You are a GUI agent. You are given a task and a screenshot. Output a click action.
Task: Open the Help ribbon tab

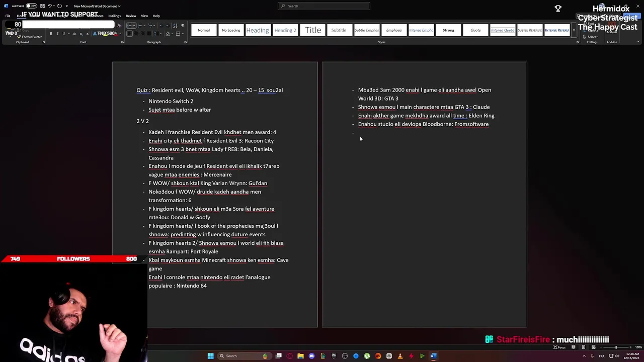(156, 16)
